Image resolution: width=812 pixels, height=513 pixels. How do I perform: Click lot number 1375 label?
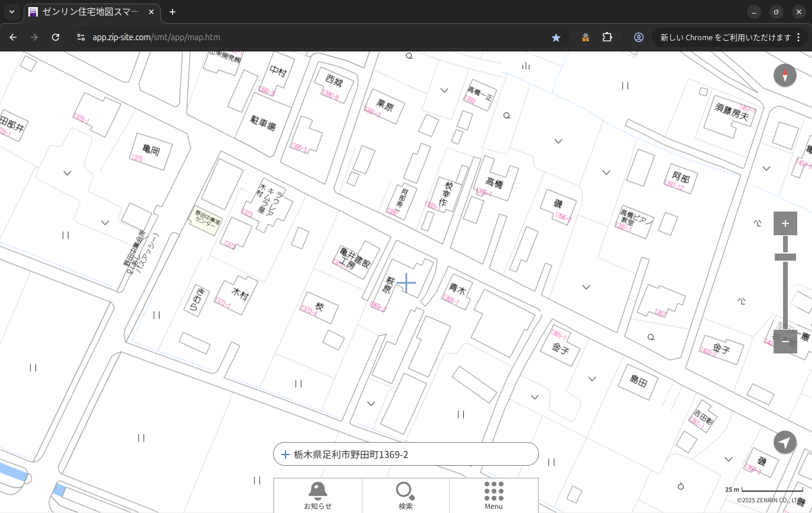pos(137,158)
